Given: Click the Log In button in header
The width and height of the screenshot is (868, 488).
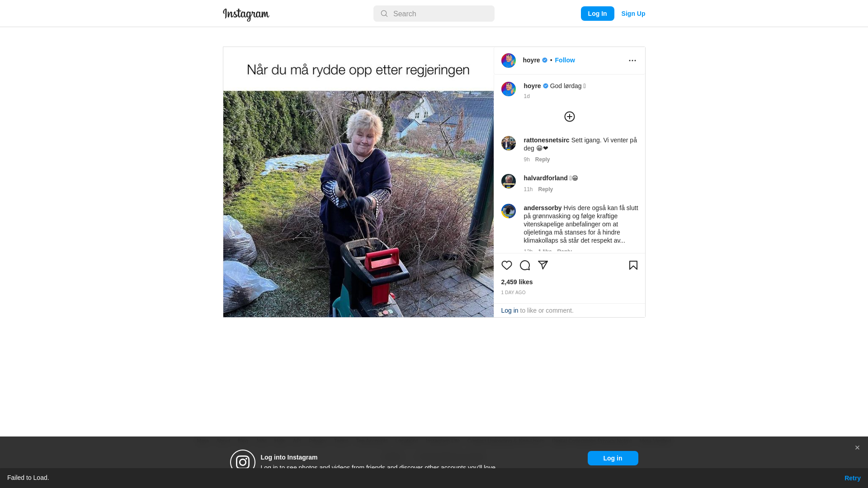Looking at the screenshot, I should pyautogui.click(x=597, y=14).
